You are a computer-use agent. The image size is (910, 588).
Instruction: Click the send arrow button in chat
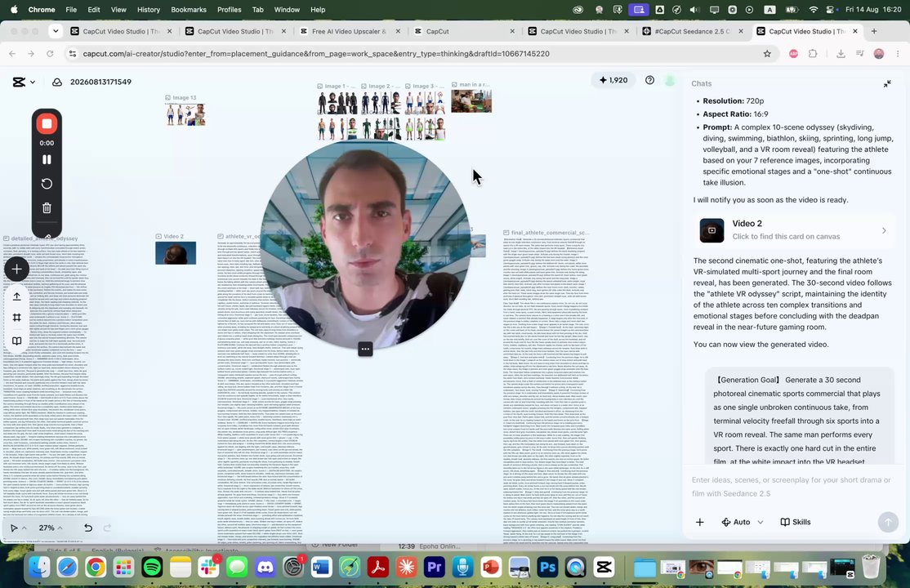[x=887, y=522]
